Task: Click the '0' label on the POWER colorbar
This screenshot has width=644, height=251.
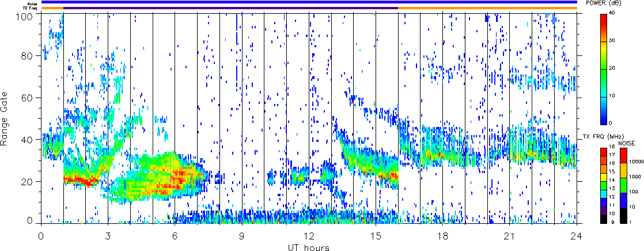Action: point(611,123)
